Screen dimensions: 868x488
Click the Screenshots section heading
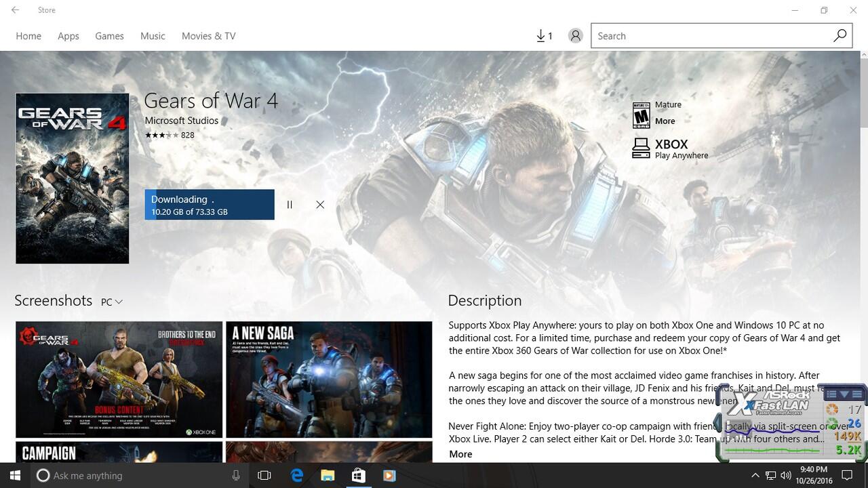54,300
